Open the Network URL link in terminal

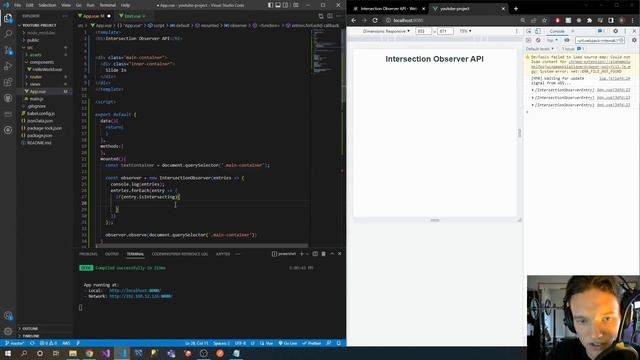click(141, 296)
